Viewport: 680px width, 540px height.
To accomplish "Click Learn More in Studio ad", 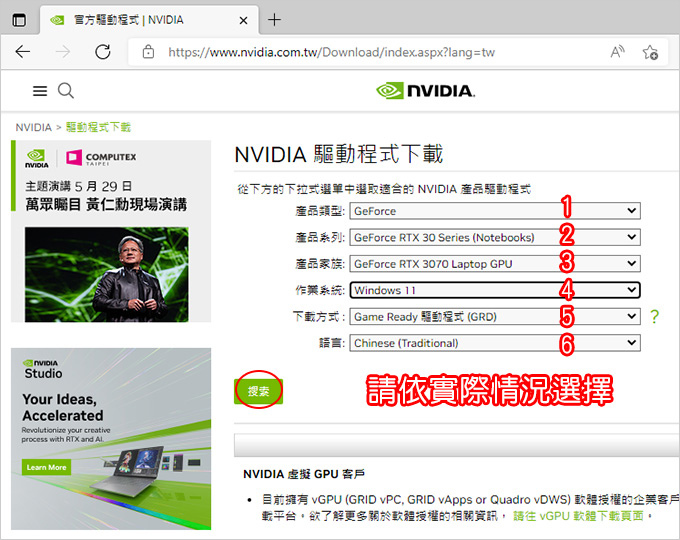I will click(46, 467).
